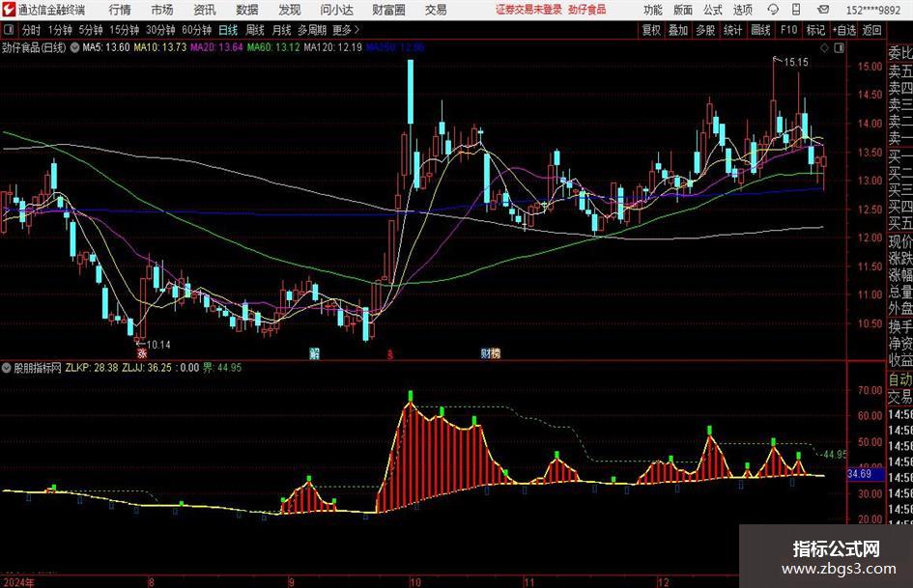The height and width of the screenshot is (588, 913).
Task: Toggle the left panel layout icon
Action: [9, 30]
